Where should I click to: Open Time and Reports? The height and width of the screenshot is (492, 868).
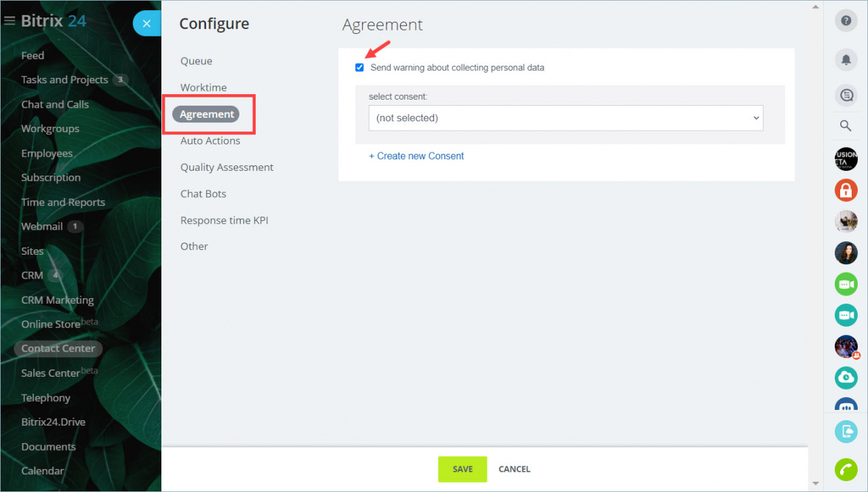pos(63,202)
